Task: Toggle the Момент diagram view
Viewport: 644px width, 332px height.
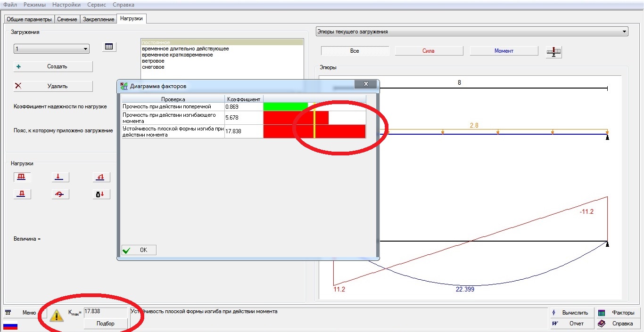Action: pyautogui.click(x=504, y=51)
